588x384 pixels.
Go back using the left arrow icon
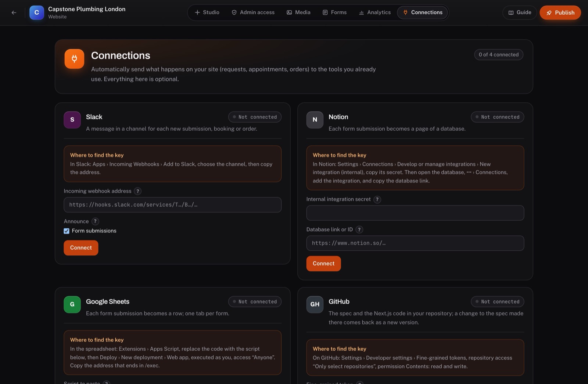pyautogui.click(x=14, y=12)
